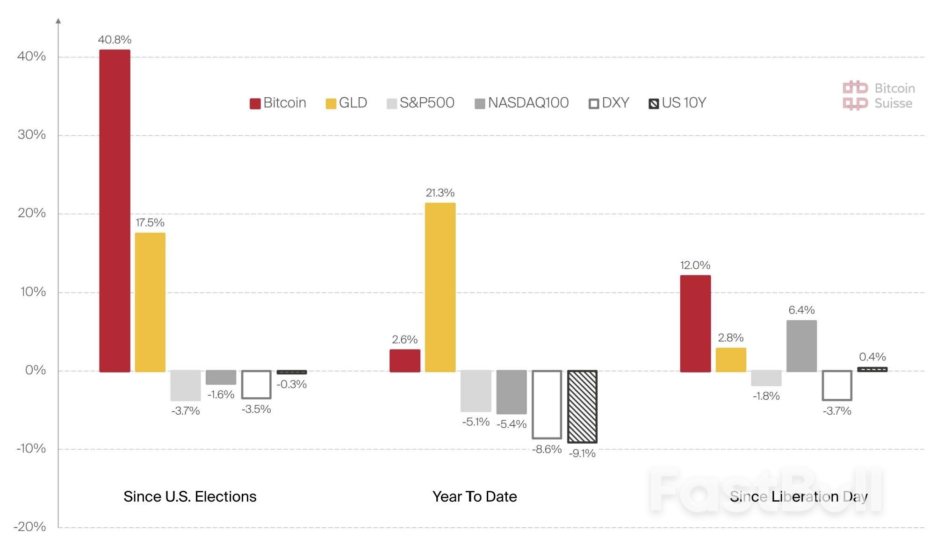Viewport: 937px width, 560px height.
Task: Click the NASDAQ100 legend text
Action: coord(528,103)
